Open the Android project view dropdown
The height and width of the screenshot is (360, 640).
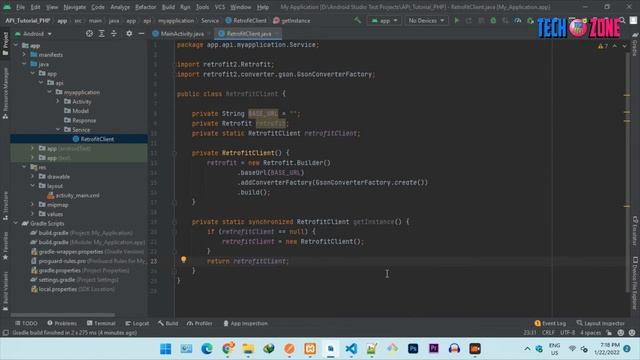click(33, 33)
